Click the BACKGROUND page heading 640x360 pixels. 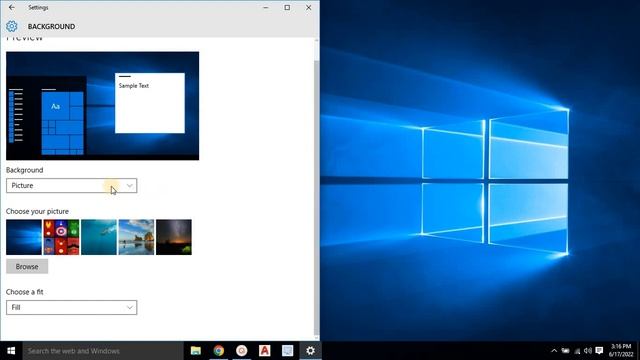tap(51, 27)
